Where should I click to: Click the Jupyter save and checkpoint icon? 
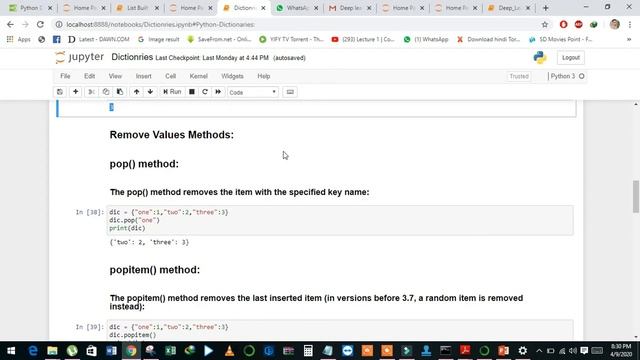[x=60, y=92]
